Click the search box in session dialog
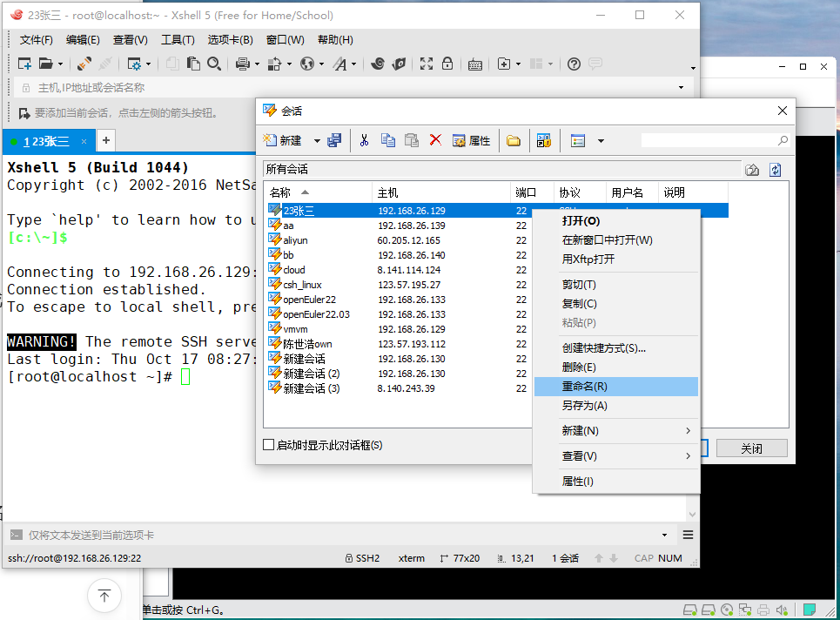Viewport: 840px width, 620px height. pos(716,140)
